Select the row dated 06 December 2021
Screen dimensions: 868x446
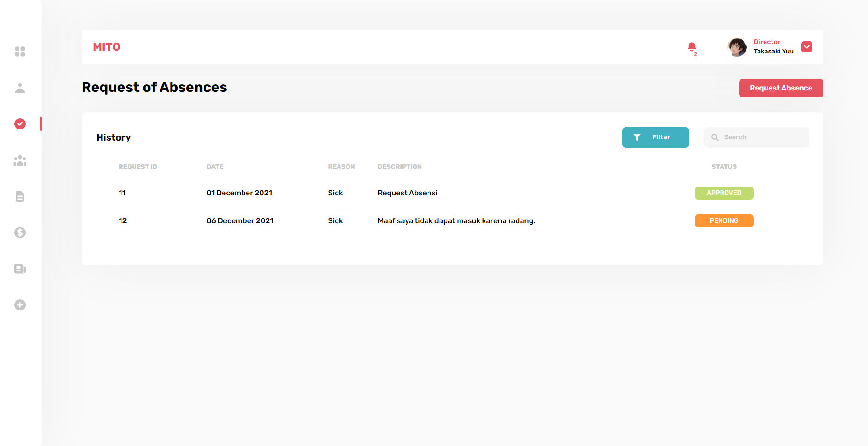[x=240, y=221]
